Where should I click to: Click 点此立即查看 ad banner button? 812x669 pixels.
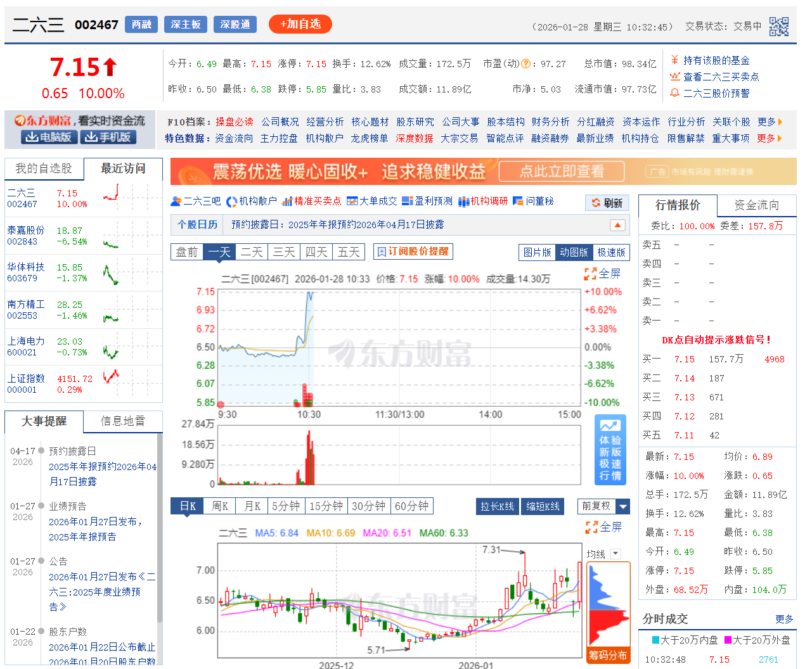[x=562, y=171]
